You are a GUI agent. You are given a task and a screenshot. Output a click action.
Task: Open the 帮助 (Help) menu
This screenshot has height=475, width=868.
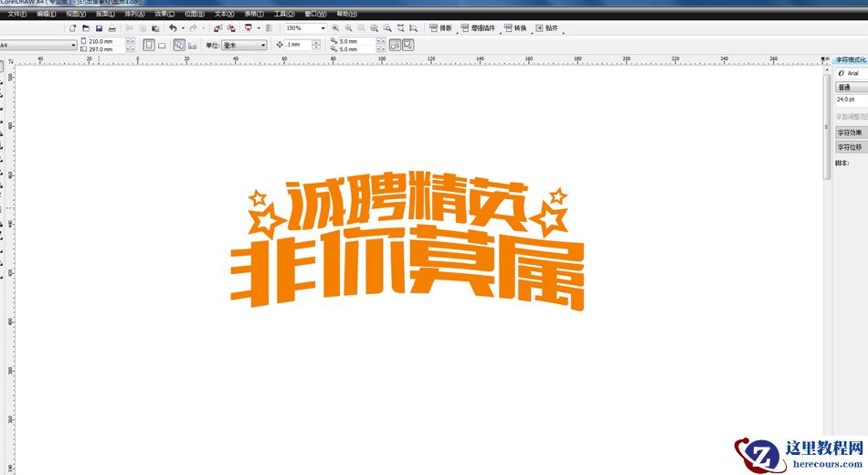click(x=347, y=14)
